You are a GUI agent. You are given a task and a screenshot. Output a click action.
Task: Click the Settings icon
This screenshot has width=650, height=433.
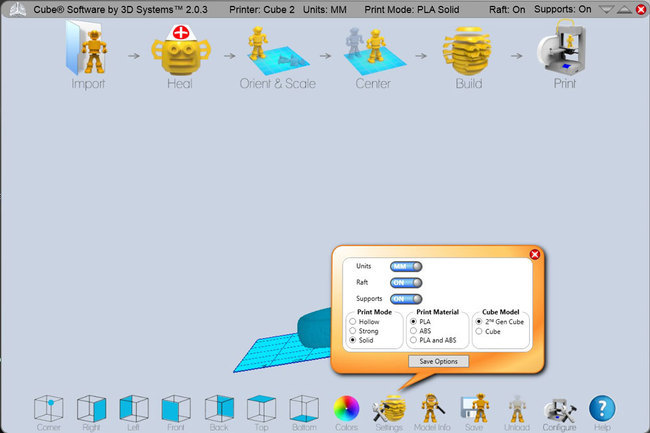click(x=389, y=408)
